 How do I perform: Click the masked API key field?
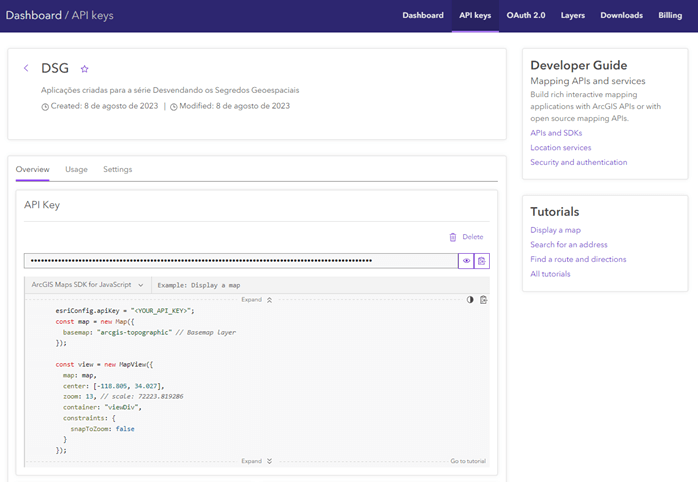(x=240, y=261)
